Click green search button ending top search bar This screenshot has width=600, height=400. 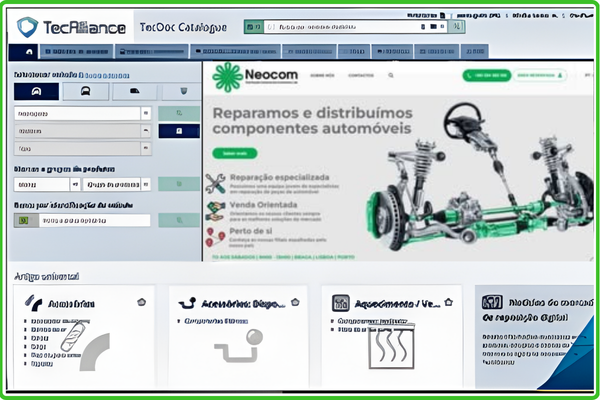[x=457, y=27]
